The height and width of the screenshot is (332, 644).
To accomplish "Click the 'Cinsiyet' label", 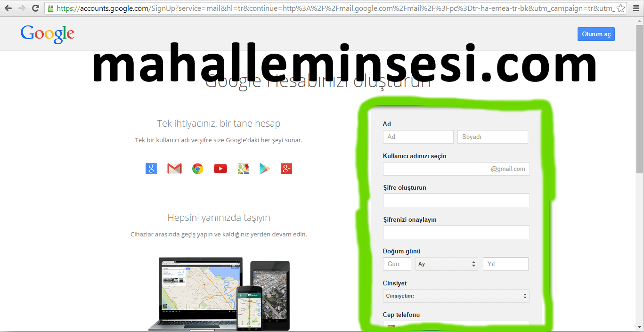I will 395,283.
